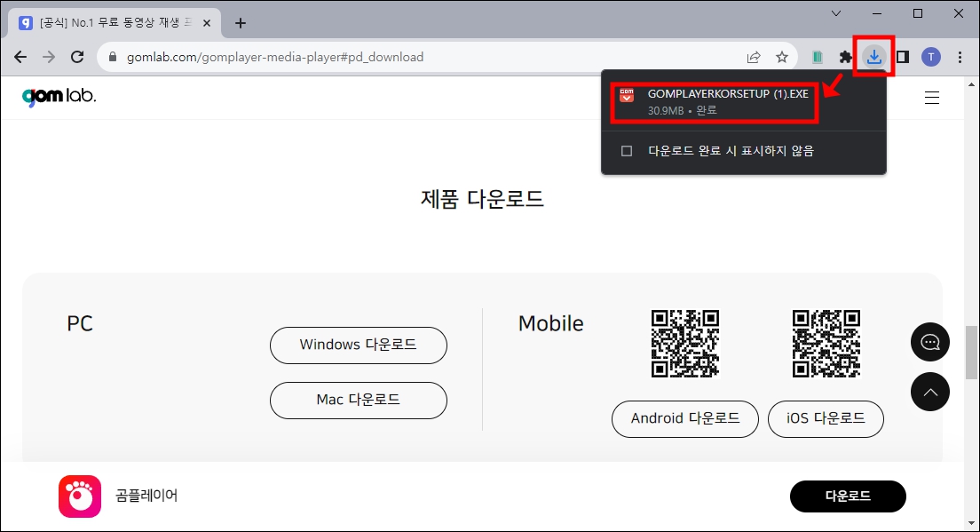
Task: Click the 제품 다운로드 heading
Action: pyautogui.click(x=482, y=199)
